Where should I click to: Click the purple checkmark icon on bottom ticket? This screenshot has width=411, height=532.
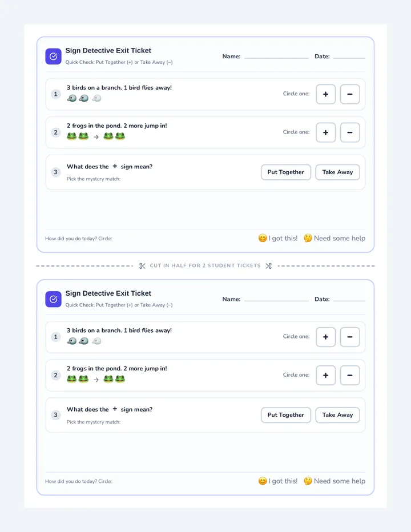(53, 299)
